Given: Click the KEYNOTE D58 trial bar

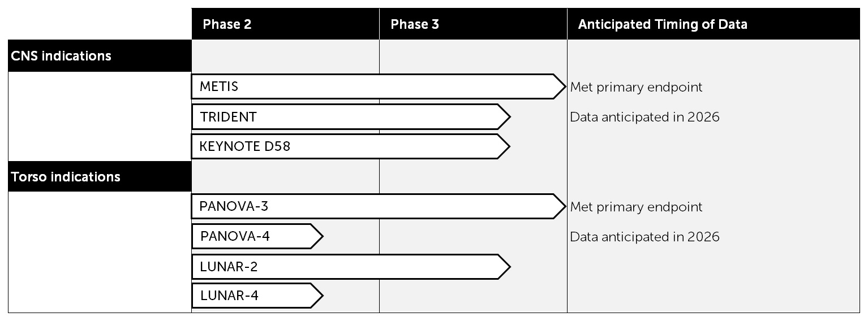Looking at the screenshot, I should coord(245,147).
